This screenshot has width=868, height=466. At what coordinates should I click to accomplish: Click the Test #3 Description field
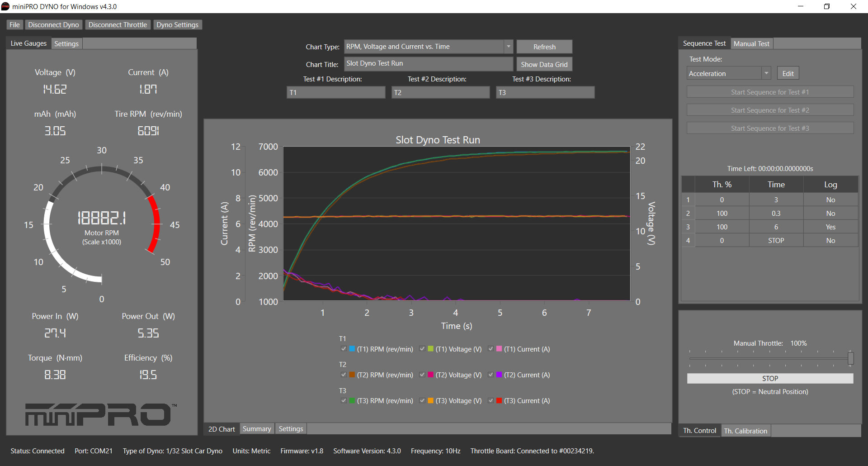[x=545, y=92]
